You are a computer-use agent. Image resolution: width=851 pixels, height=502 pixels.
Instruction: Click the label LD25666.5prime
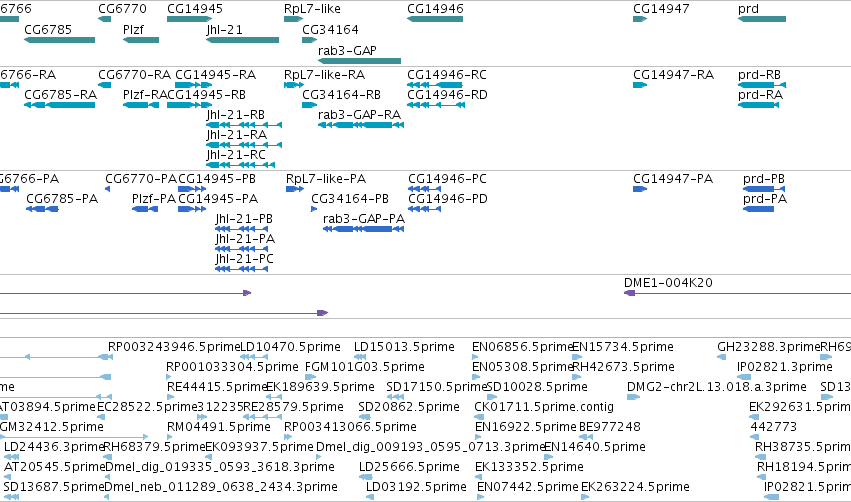pyautogui.click(x=409, y=467)
